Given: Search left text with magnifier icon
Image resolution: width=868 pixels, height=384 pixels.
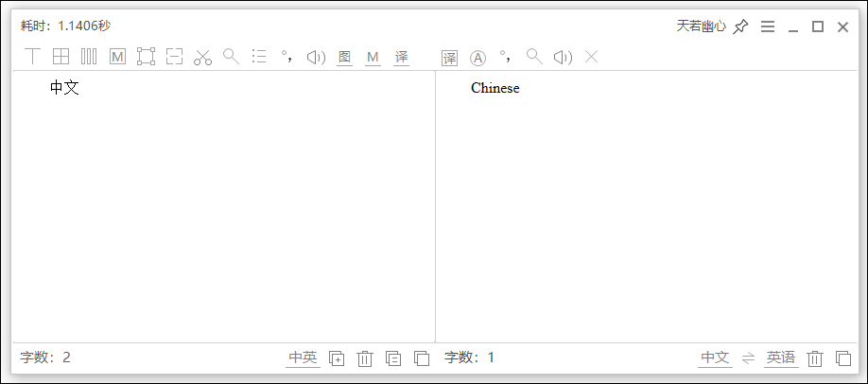Looking at the screenshot, I should 231,56.
